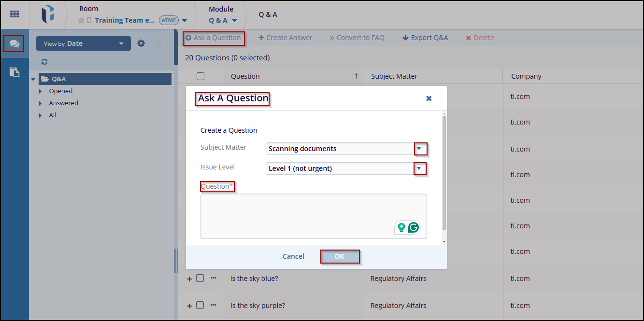This screenshot has height=321, width=644.
Task: Click Export Q&A in the toolbar
Action: click(425, 38)
